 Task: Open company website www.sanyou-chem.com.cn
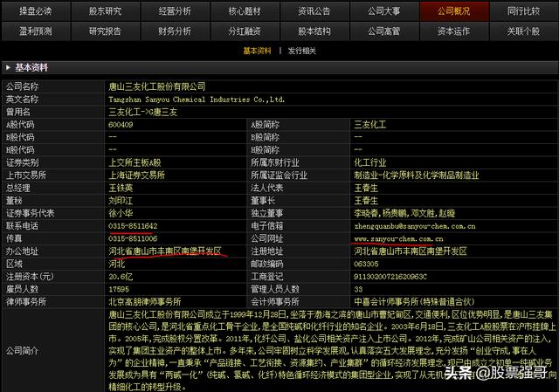coord(398,238)
